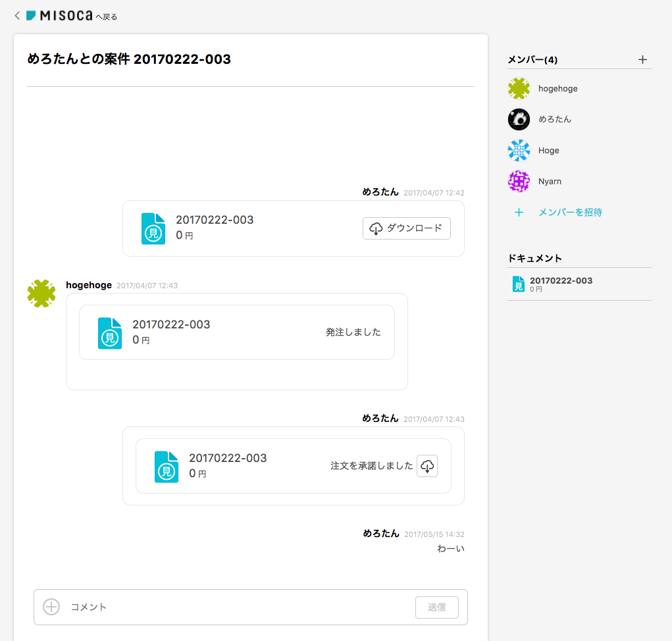672x641 pixels.
Task: Open hogehoge member avatar in sidebar
Action: coord(519,89)
